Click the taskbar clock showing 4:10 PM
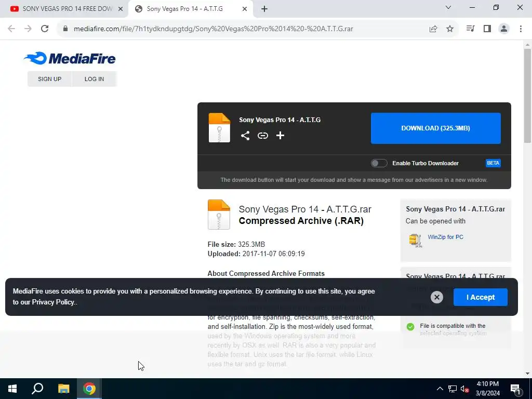The width and height of the screenshot is (532, 399). click(x=487, y=389)
